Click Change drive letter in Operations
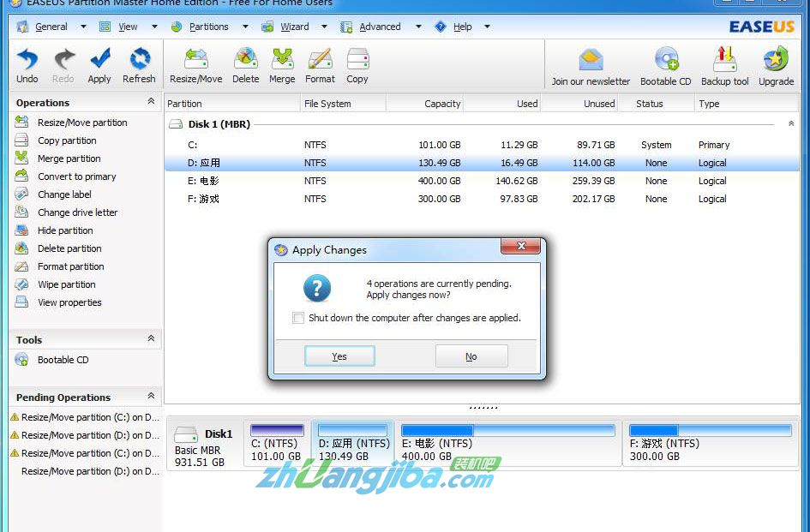The width and height of the screenshot is (810, 532). point(77,212)
